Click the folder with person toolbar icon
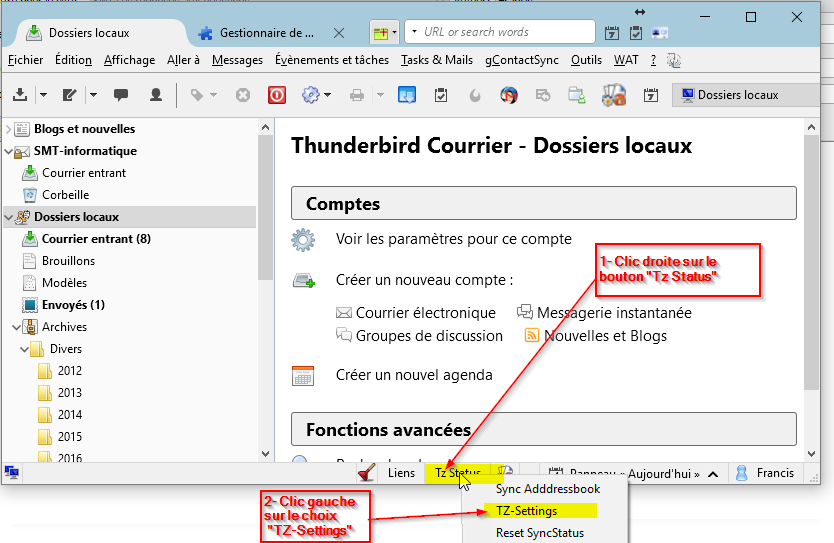The image size is (834, 543). click(x=577, y=95)
